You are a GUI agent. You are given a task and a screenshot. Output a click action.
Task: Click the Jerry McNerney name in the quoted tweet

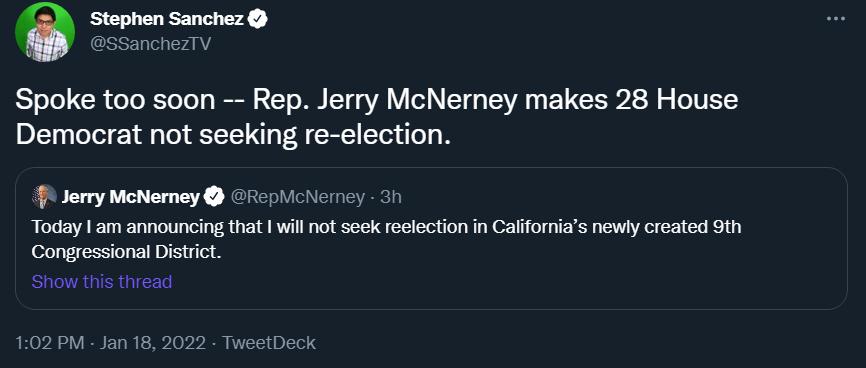(130, 197)
